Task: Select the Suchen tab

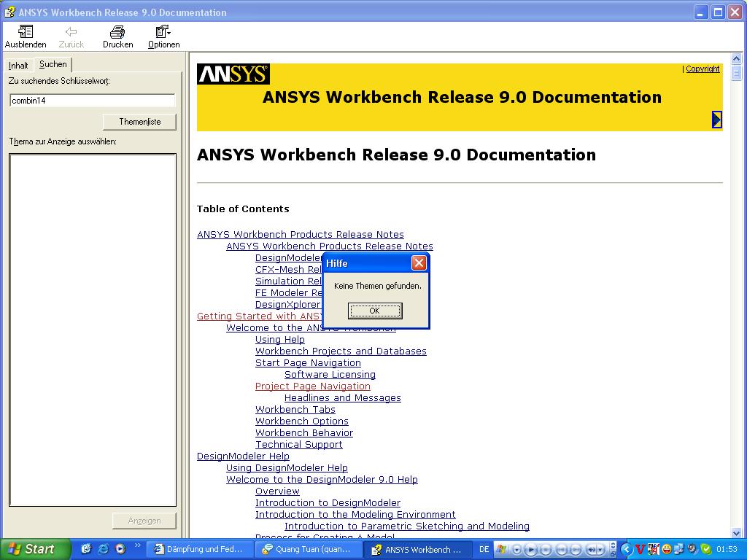Action: click(53, 64)
